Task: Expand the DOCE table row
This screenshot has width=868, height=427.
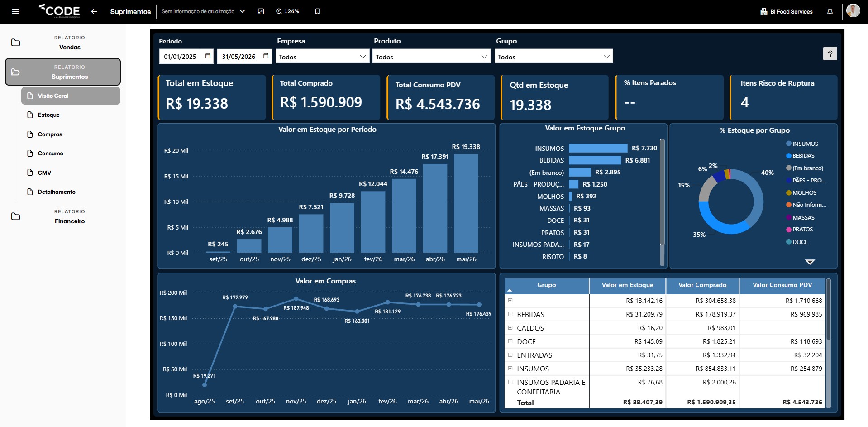Action: 510,341
